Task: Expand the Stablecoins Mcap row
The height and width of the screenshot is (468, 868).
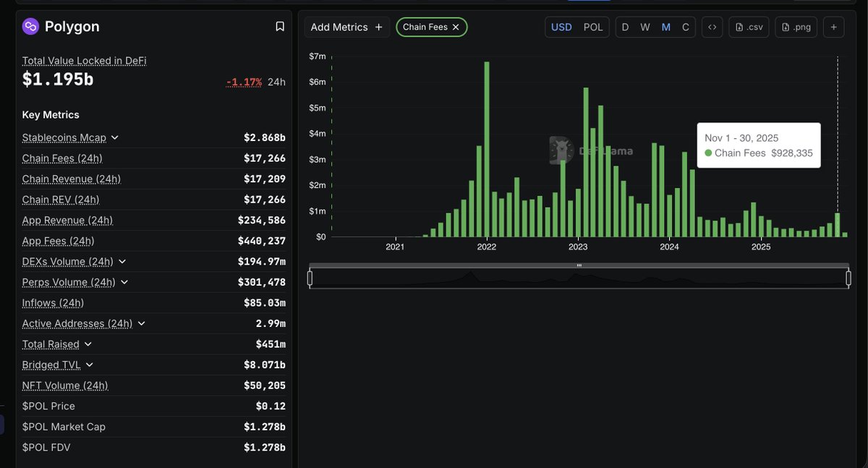Action: pos(115,137)
